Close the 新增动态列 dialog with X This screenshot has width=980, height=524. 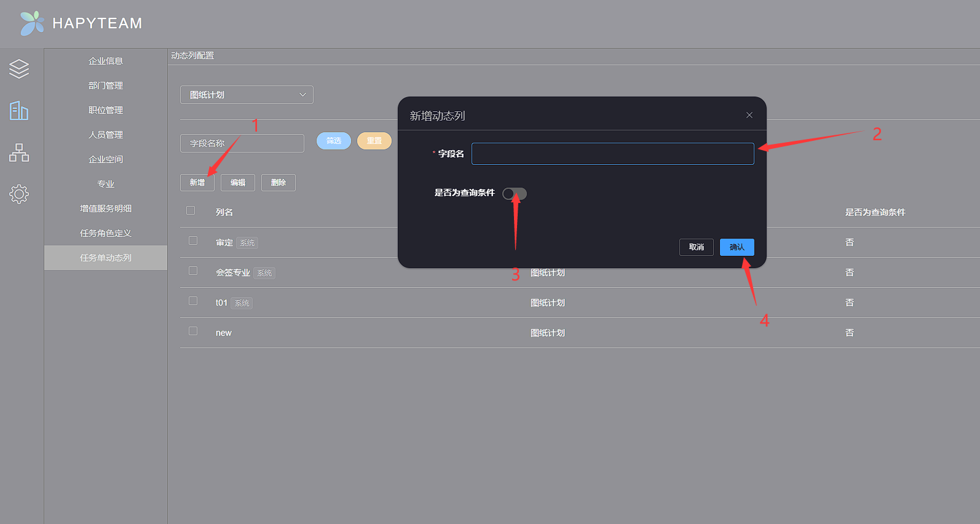click(x=749, y=115)
